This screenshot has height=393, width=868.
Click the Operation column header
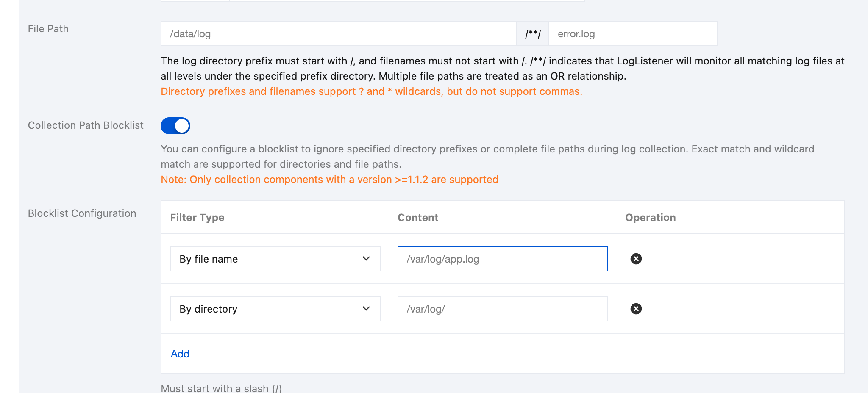pyautogui.click(x=650, y=218)
